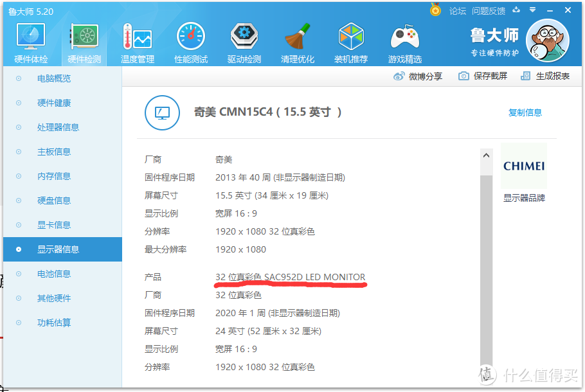
Task: Click 复制信息 to copy information
Action: [525, 112]
